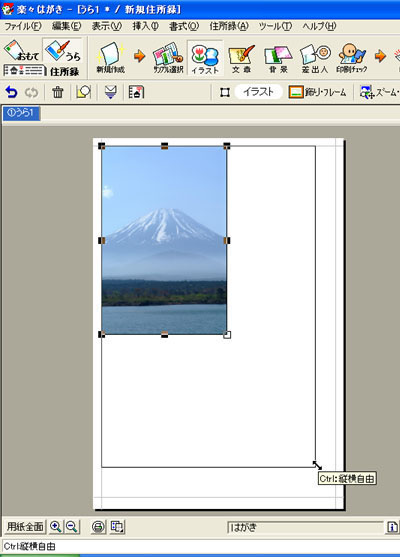Open the 住所録 address book view
The height and width of the screenshot is (557, 400).
pyautogui.click(x=42, y=71)
